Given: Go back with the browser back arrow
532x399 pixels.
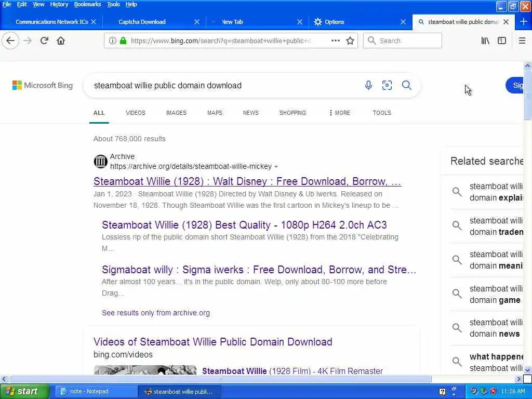Looking at the screenshot, I should point(10,41).
